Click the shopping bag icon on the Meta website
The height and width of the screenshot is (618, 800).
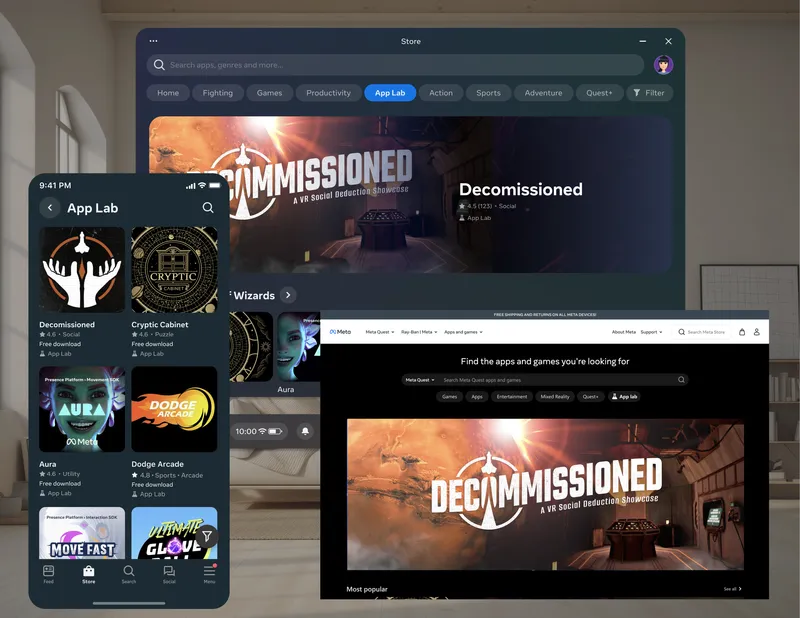coord(741,331)
